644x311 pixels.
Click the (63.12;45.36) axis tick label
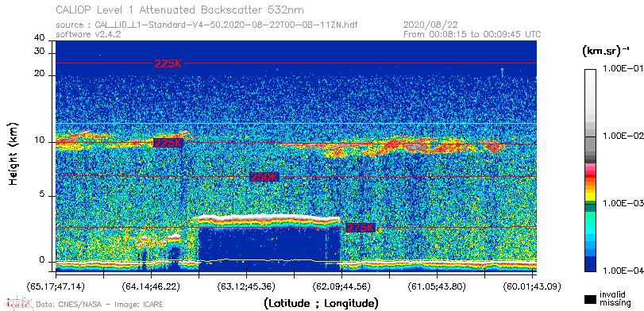[x=246, y=286]
